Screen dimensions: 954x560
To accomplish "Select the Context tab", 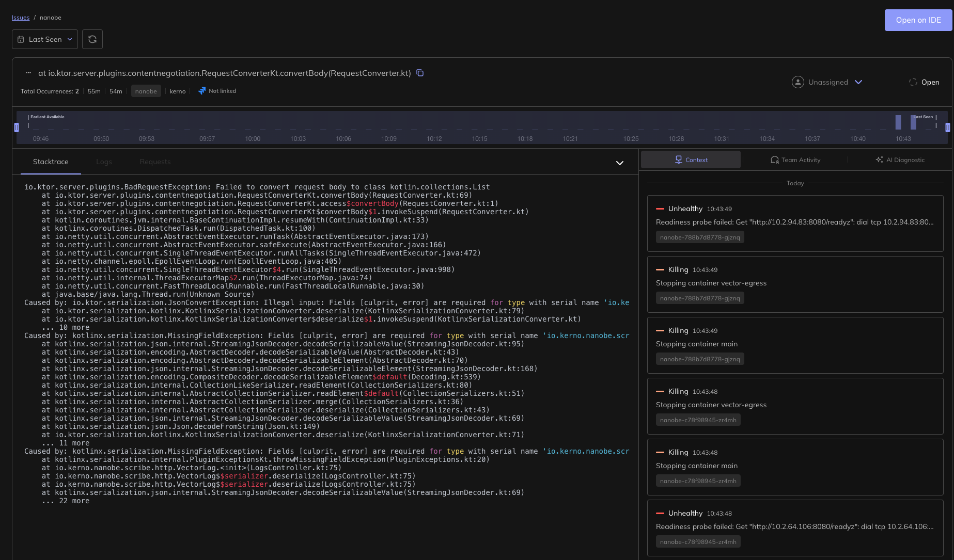I will (x=691, y=160).
